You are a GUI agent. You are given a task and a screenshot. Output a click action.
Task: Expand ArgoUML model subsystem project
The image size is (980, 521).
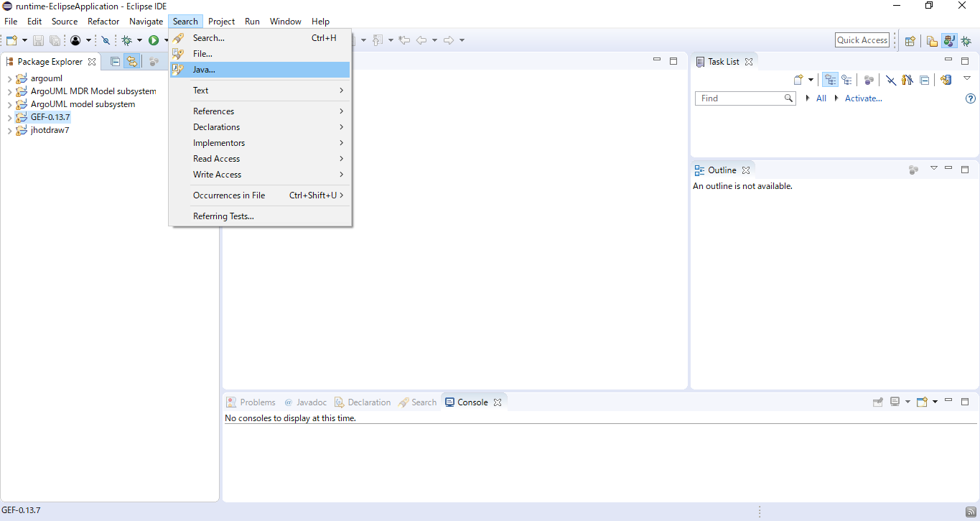[9, 104]
